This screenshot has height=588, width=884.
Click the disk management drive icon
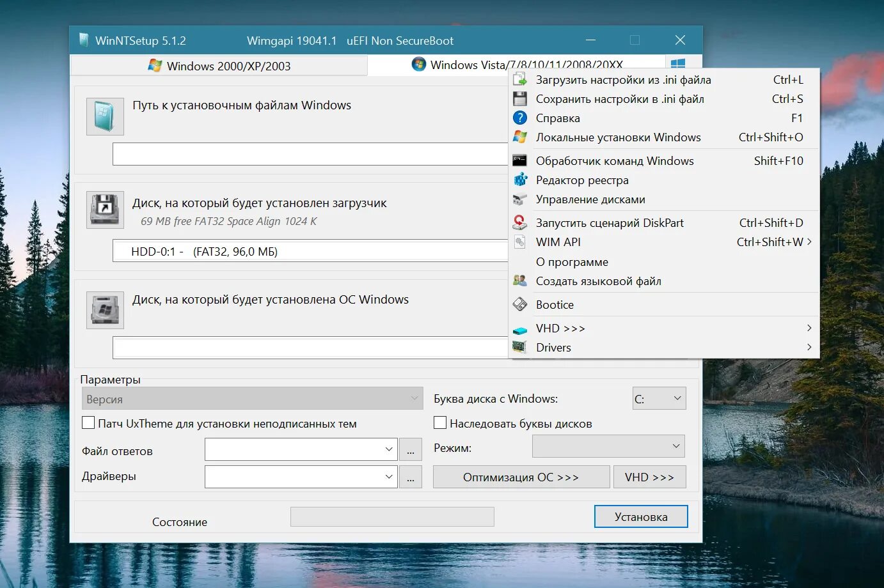point(520,199)
